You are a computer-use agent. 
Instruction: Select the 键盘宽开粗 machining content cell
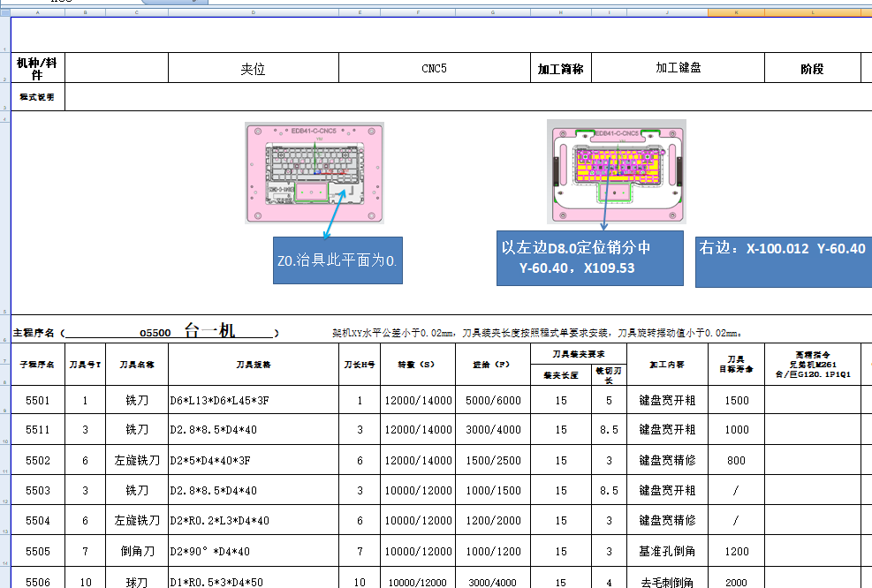coord(665,400)
